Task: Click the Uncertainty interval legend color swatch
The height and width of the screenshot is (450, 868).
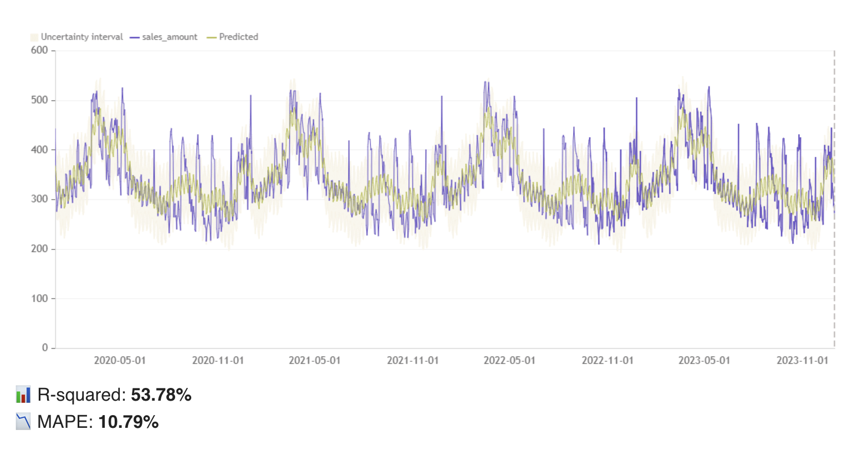Action: tap(34, 37)
